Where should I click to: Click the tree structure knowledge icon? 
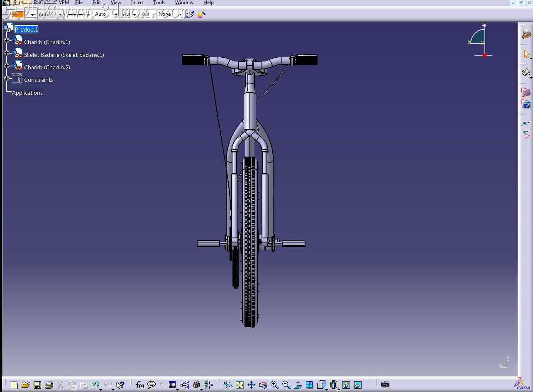click(x=185, y=385)
